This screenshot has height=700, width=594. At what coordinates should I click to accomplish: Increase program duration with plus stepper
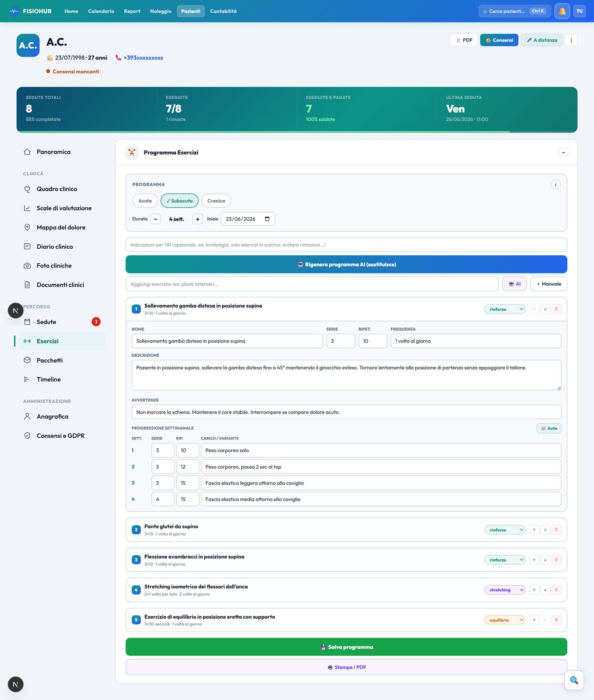pyautogui.click(x=198, y=219)
